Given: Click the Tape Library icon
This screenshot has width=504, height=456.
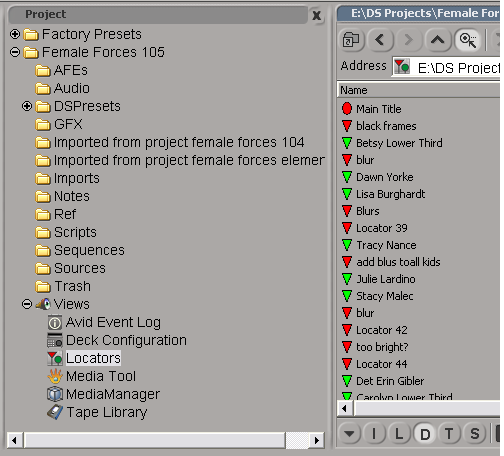Looking at the screenshot, I should 55,412.
